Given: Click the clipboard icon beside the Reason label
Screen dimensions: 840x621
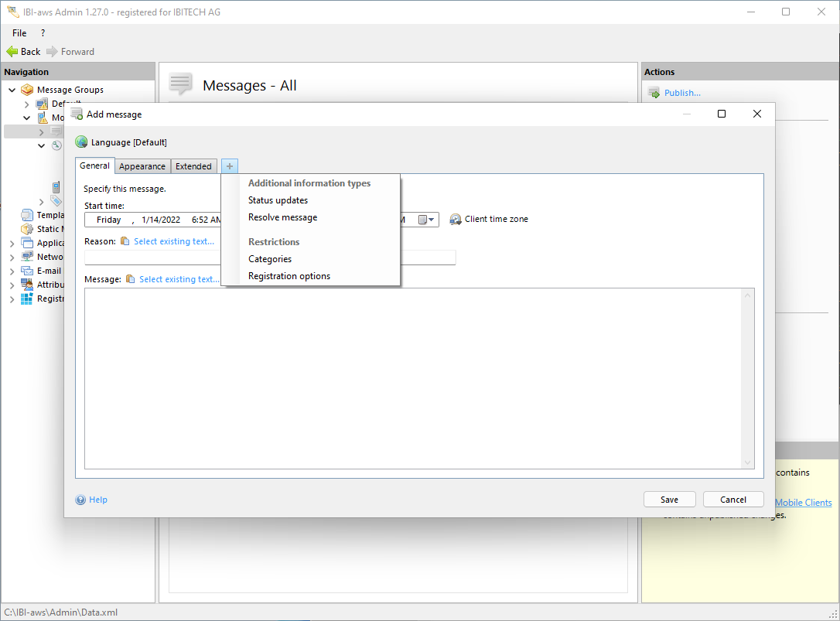Looking at the screenshot, I should point(125,241).
